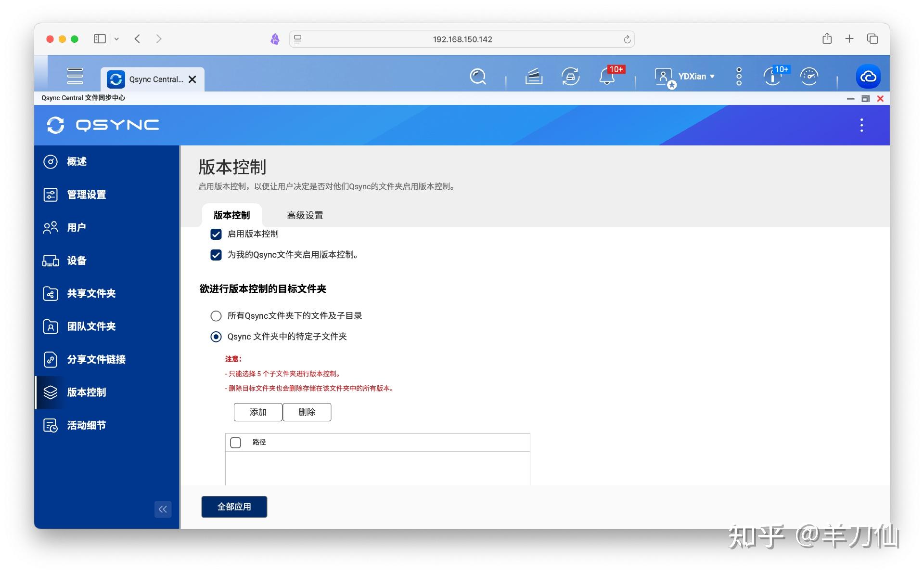Screen dimensions: 924x574
Task: Click the 添加 button
Action: coord(258,412)
